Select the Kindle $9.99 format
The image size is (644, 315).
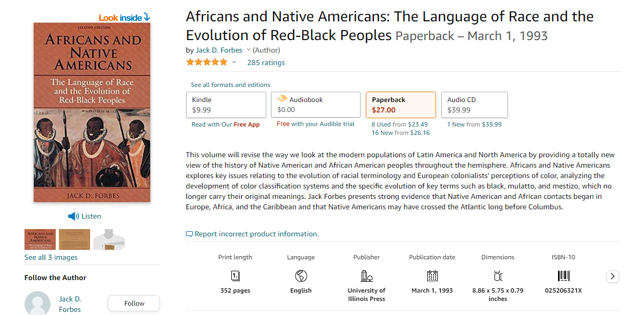(x=226, y=105)
